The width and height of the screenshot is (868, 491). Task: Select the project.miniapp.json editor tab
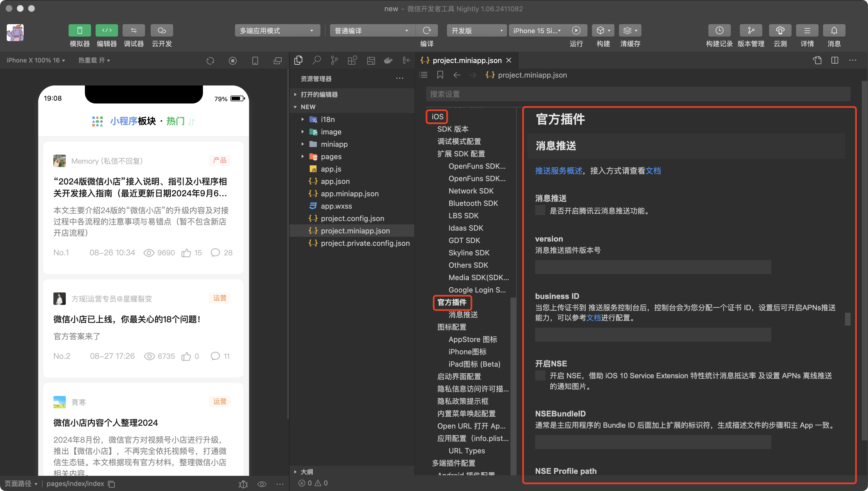click(x=467, y=60)
